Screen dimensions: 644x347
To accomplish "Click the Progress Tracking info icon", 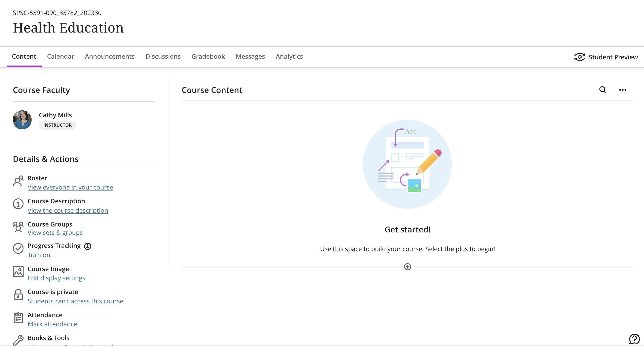I will [88, 246].
